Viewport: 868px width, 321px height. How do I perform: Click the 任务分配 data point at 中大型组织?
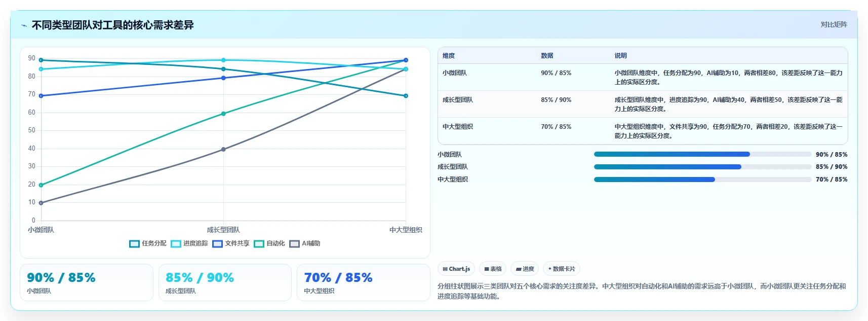tap(406, 96)
